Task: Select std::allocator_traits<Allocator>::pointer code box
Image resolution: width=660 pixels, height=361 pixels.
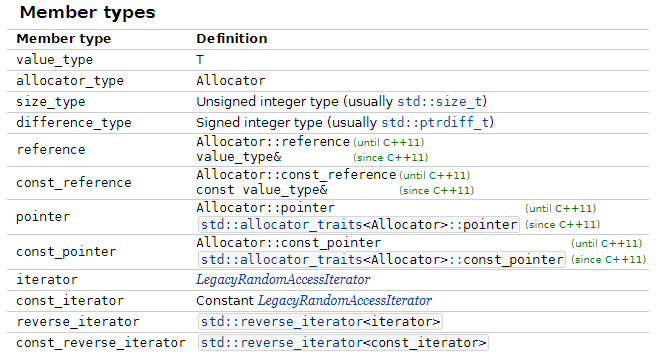Action: tap(359, 225)
